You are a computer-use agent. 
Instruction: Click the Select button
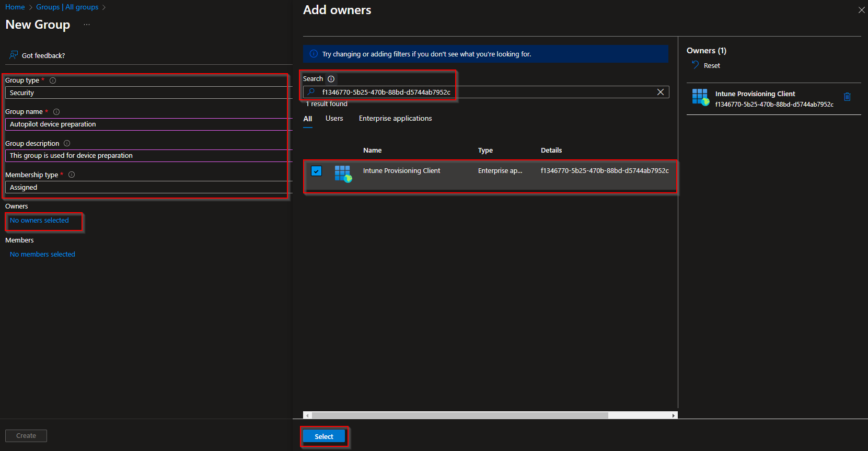[324, 436]
